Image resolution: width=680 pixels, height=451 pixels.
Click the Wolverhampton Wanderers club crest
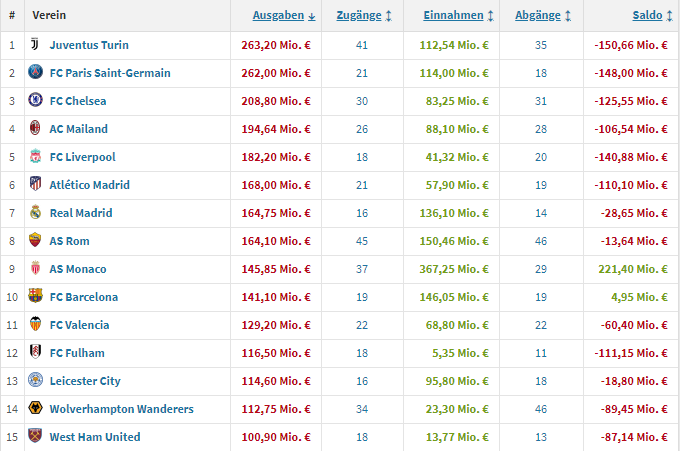click(x=35, y=408)
